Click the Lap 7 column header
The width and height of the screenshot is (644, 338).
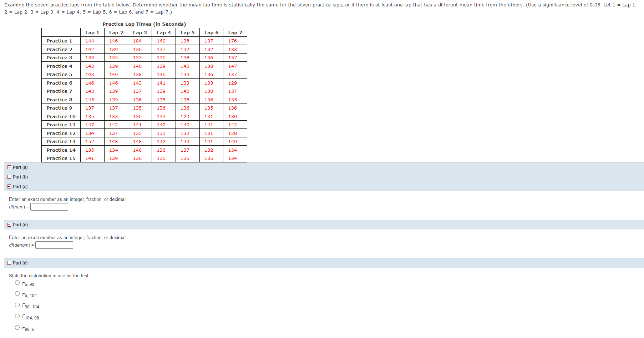235,32
